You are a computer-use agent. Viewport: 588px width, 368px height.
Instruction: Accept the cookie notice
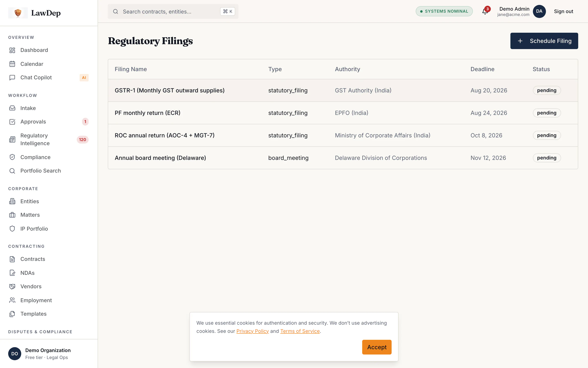coord(377,347)
